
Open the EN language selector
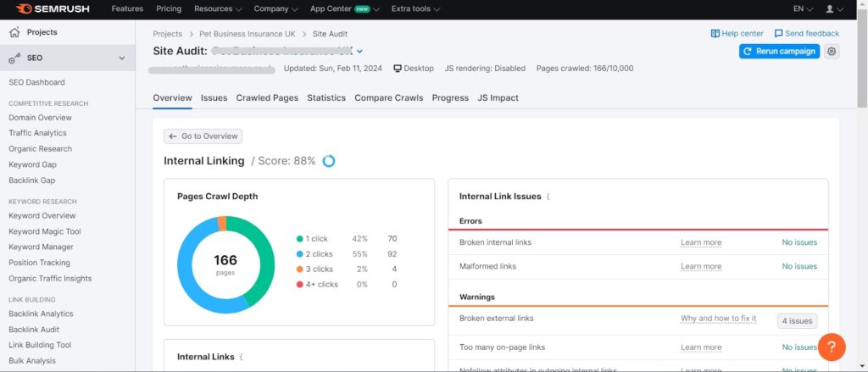coord(803,8)
